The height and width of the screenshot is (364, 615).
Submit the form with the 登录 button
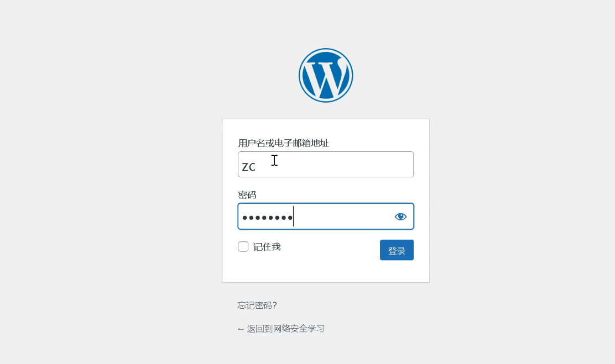click(x=397, y=250)
